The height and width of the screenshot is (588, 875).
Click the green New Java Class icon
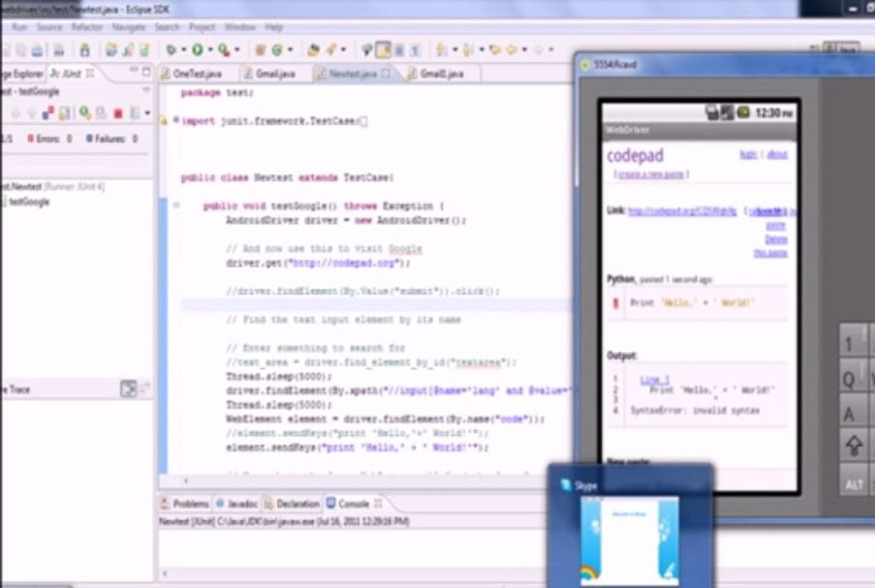click(x=277, y=50)
